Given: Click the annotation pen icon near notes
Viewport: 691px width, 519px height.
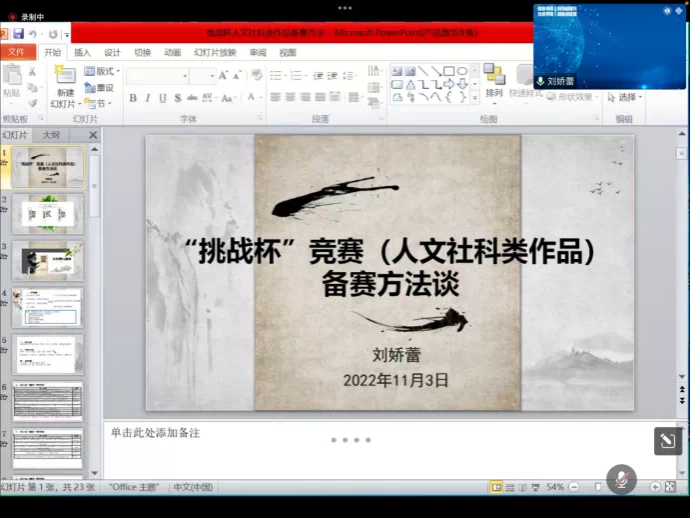Looking at the screenshot, I should pos(667,441).
